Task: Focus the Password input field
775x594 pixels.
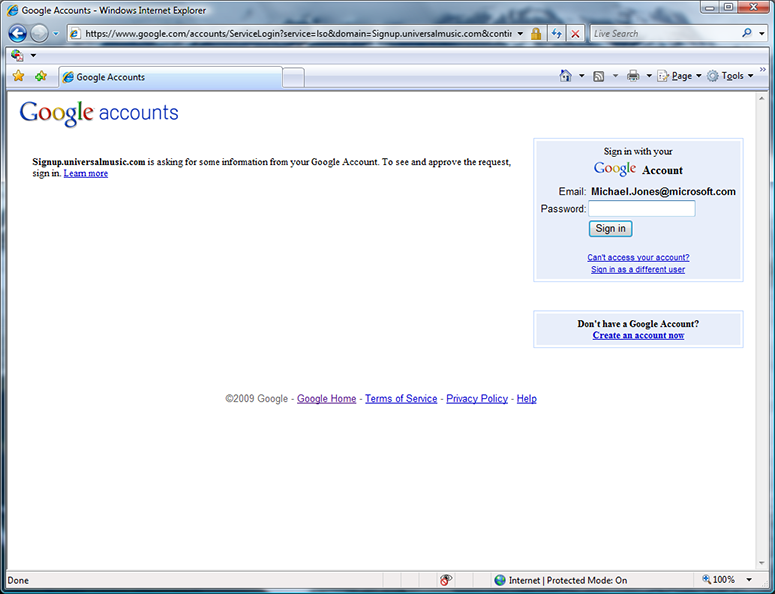Action: [641, 209]
